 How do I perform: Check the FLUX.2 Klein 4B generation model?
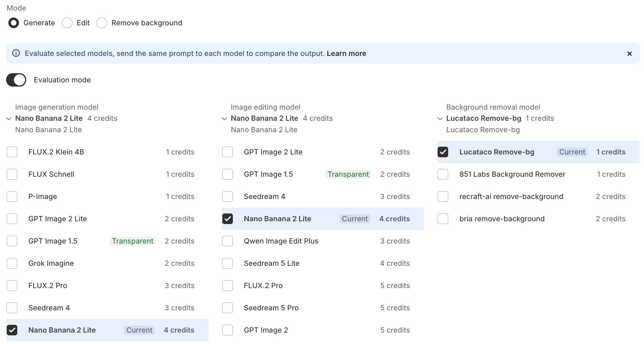[x=12, y=152]
